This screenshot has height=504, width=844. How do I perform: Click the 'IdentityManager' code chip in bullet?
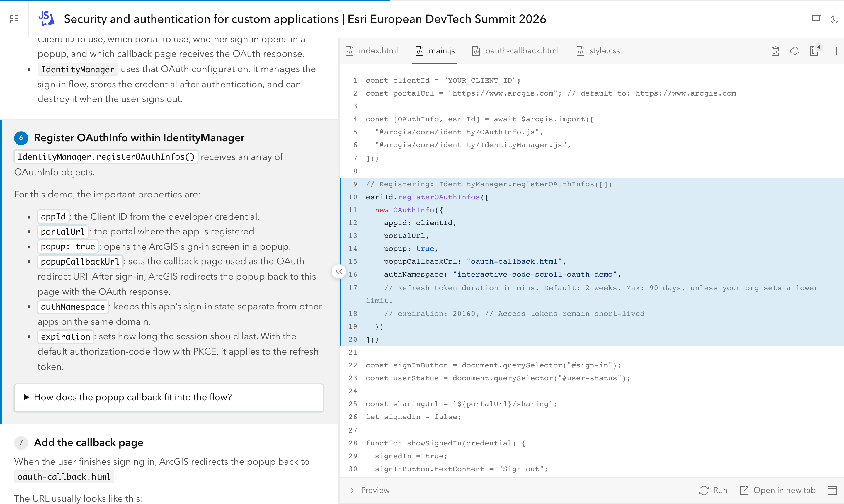click(78, 69)
